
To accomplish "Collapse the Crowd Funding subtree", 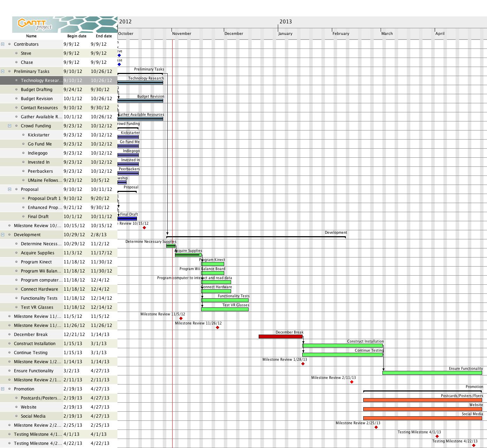I will (x=10, y=126).
